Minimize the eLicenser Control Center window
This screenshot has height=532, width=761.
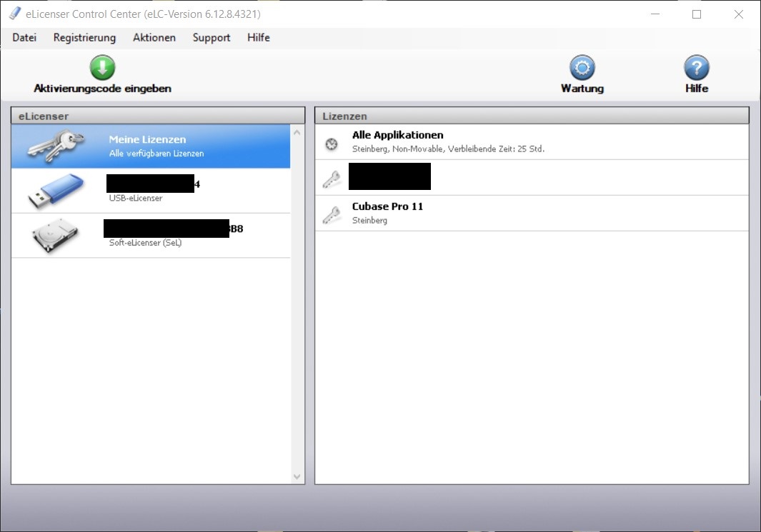pos(655,14)
